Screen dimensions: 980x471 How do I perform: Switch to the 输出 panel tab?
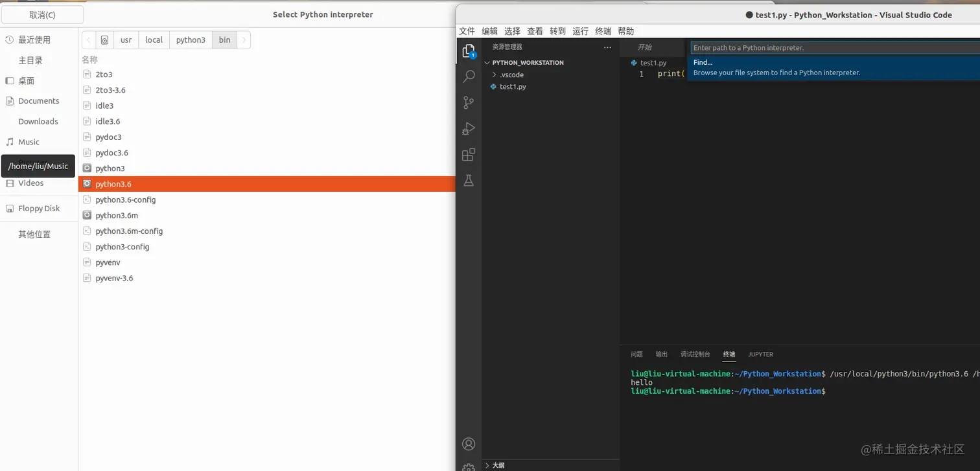(x=662, y=354)
